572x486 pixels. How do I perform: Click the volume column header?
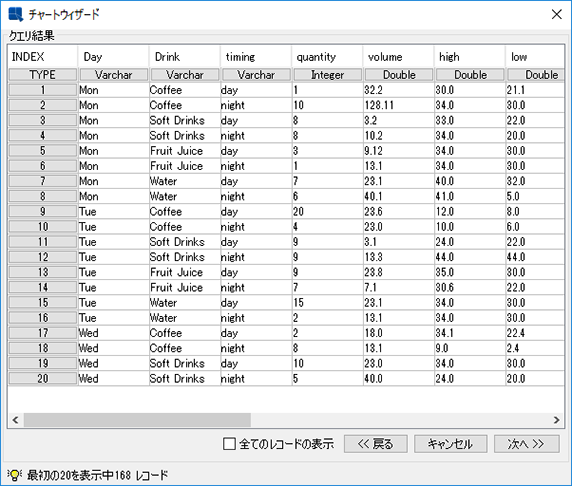pyautogui.click(x=398, y=57)
